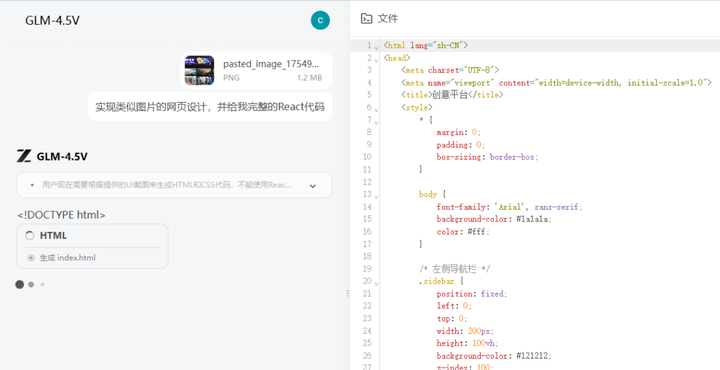
Task: Click the GLM-4.5V title at top left
Action: [52, 21]
